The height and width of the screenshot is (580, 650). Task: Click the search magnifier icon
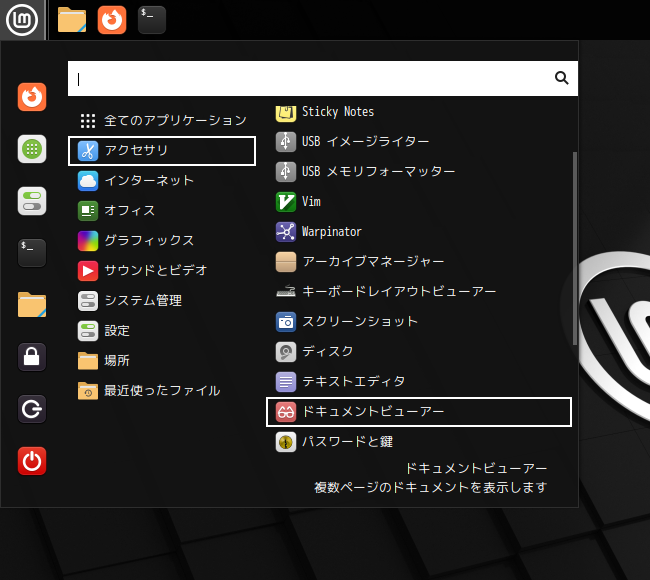[561, 78]
